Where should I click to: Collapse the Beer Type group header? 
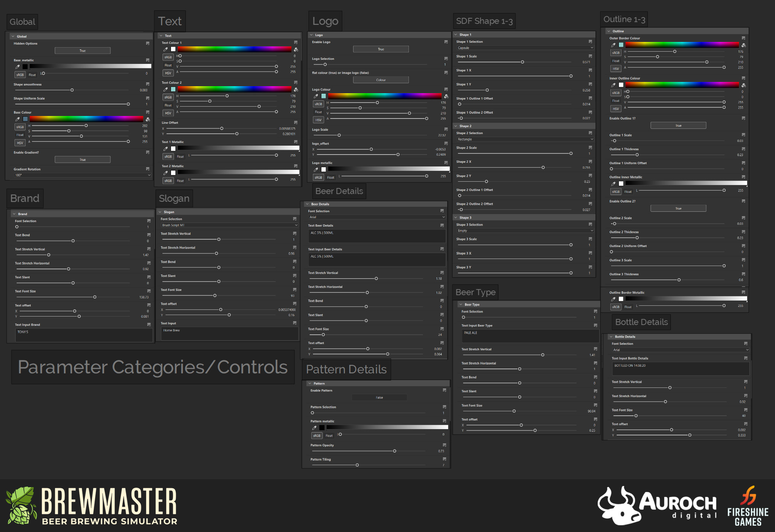(461, 305)
